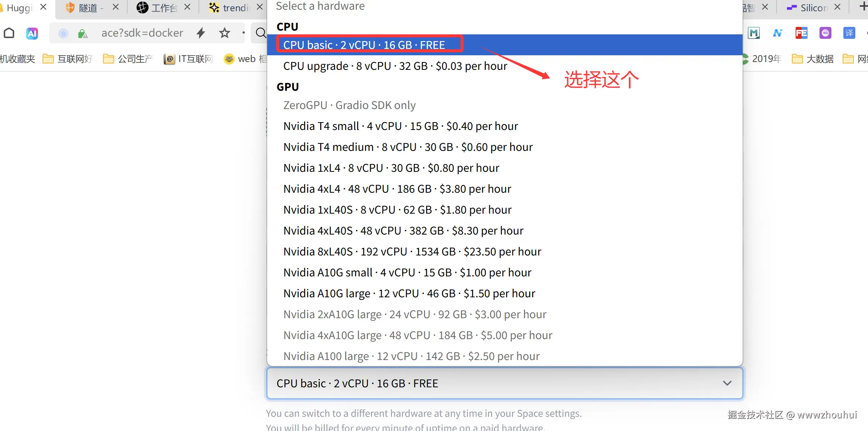The image size is (868, 431).
Task: Select Nvidia 4xL40S 382 GB option
Action: [x=505, y=231]
